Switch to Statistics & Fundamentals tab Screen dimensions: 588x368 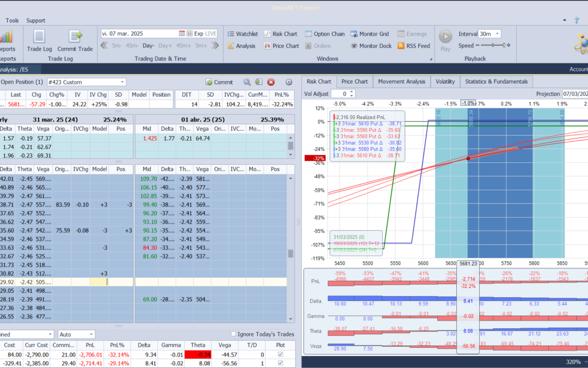pos(496,81)
